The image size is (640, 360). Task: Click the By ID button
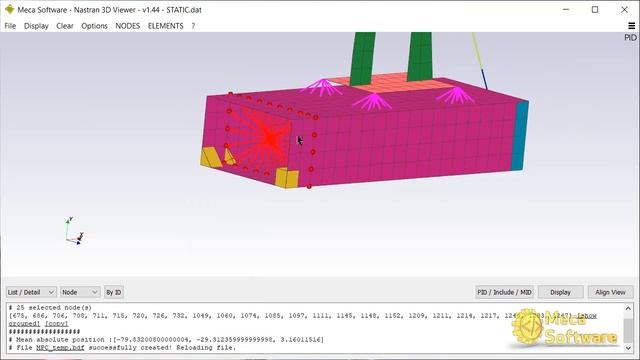pos(113,292)
